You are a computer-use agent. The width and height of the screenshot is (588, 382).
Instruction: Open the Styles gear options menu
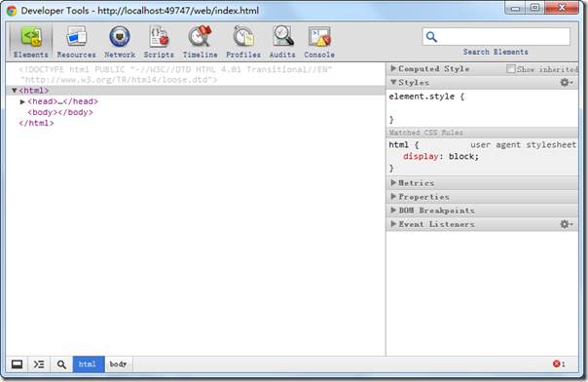point(567,83)
